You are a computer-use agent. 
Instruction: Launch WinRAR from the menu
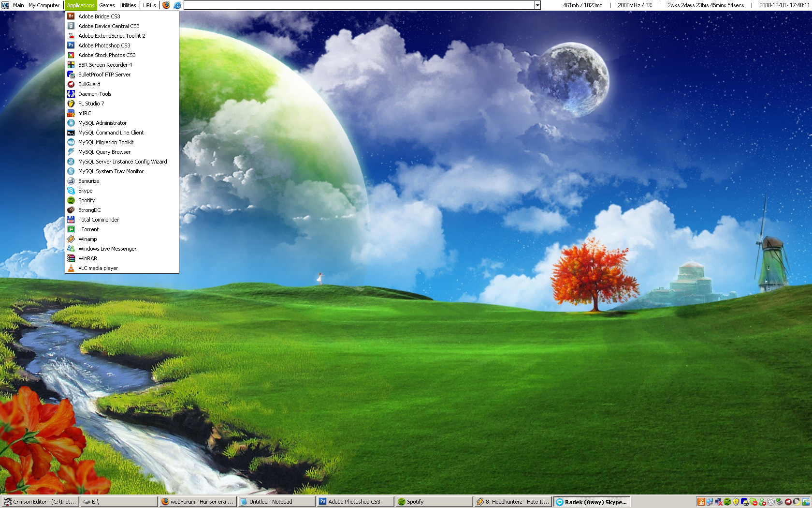pyautogui.click(x=122, y=258)
